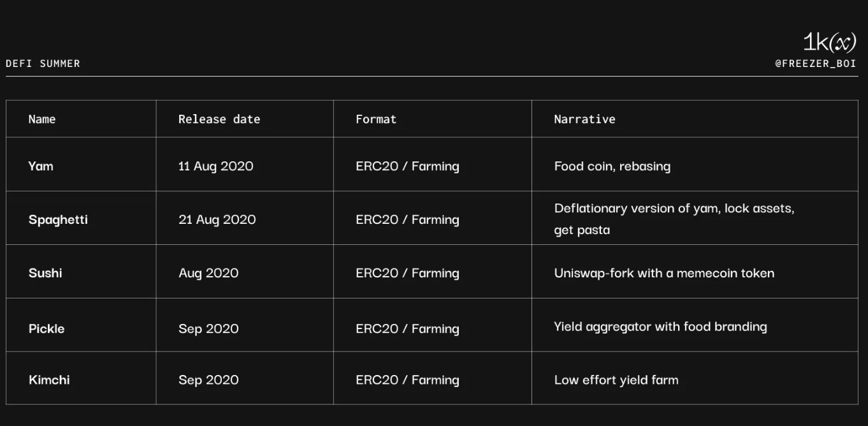868x426 pixels.
Task: Select the Yam name cell
Action: (41, 166)
